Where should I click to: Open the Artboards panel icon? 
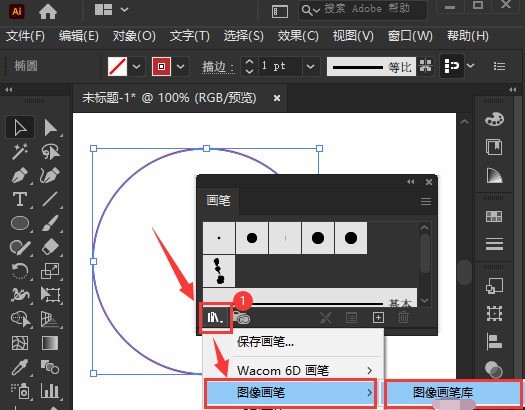coord(494,314)
